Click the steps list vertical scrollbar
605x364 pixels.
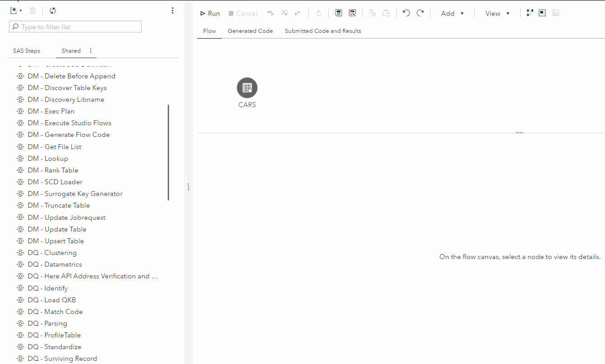(168, 153)
